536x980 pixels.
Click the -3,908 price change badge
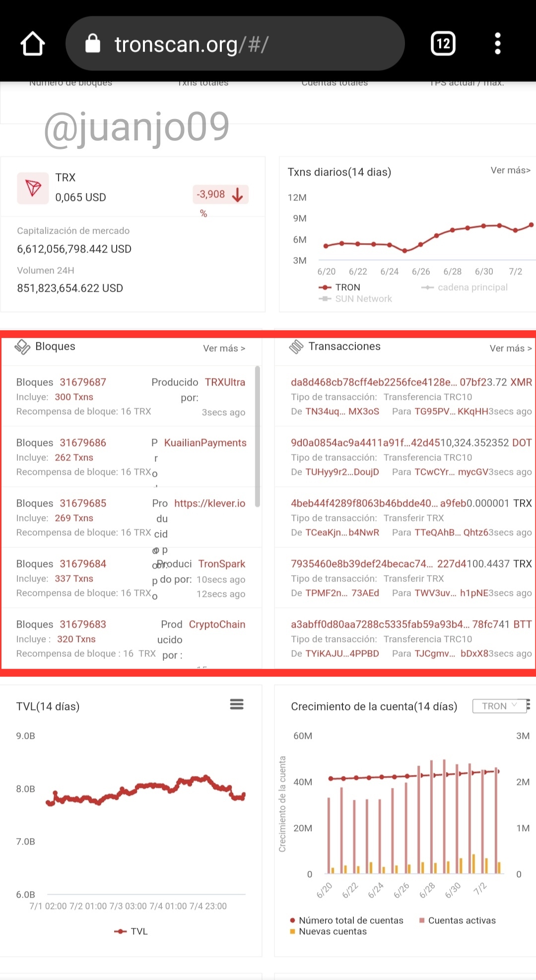(x=220, y=195)
